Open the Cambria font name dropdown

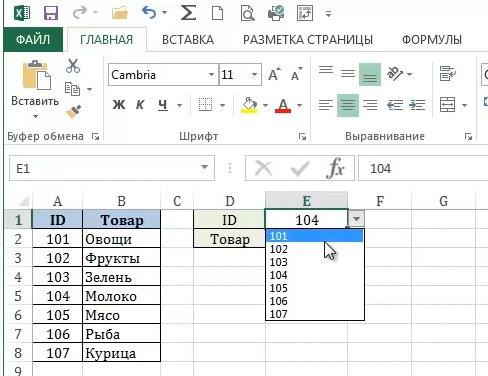pyautogui.click(x=211, y=74)
